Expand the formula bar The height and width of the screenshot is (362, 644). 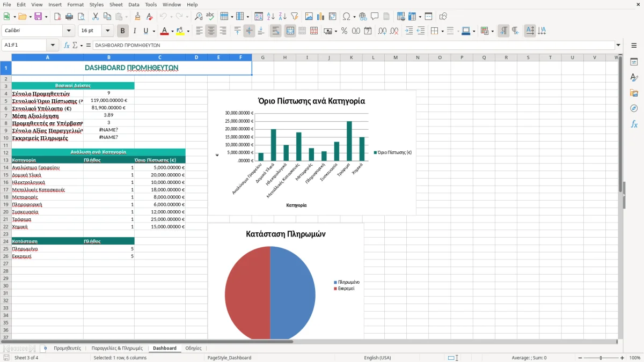618,45
